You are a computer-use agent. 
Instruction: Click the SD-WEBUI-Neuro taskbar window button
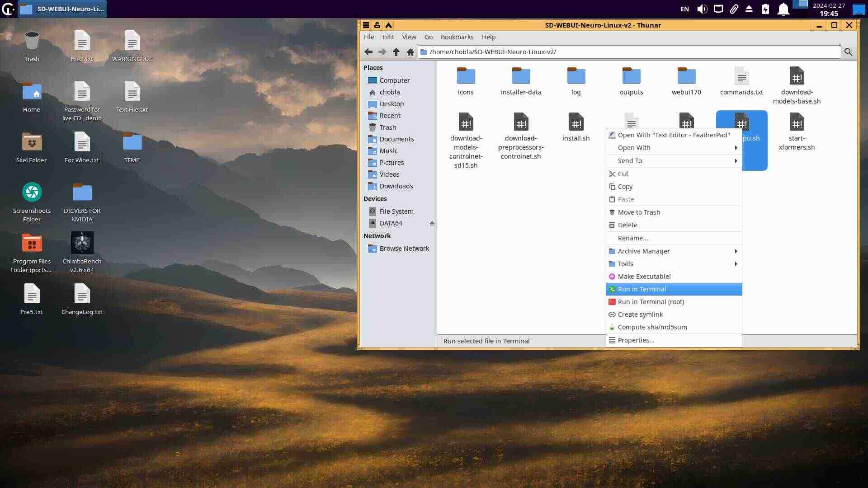62,9
